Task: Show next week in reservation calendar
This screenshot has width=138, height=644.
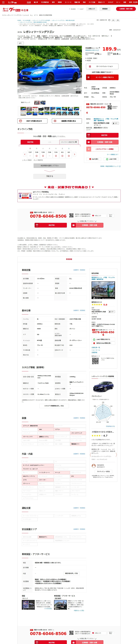Action: click(x=74, y=154)
